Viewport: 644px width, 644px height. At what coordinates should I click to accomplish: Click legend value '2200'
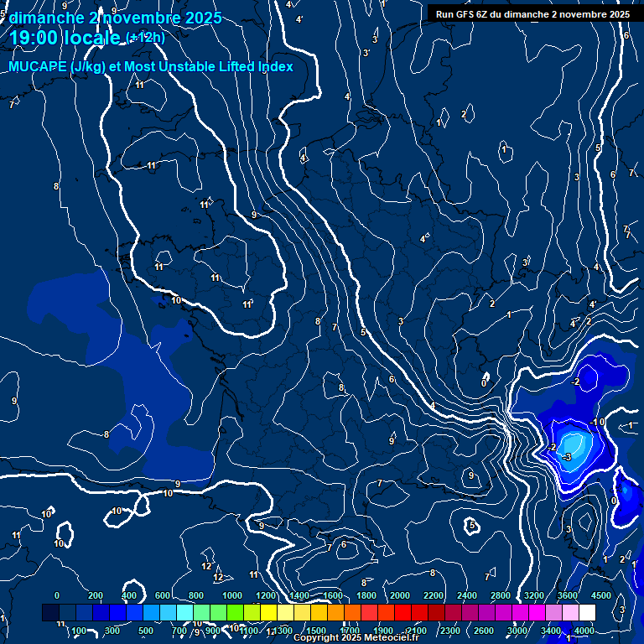[x=434, y=595]
